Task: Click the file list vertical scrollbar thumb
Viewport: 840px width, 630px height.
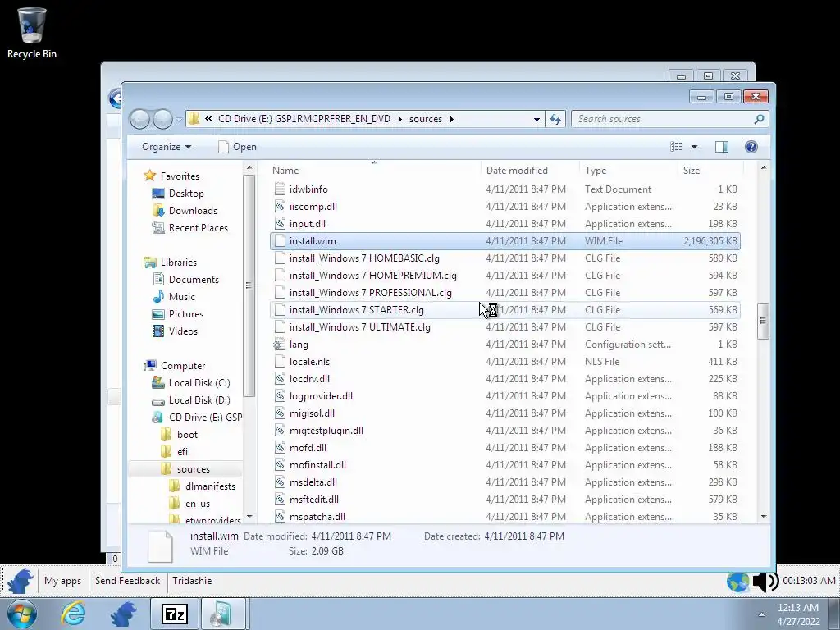Action: (764, 321)
